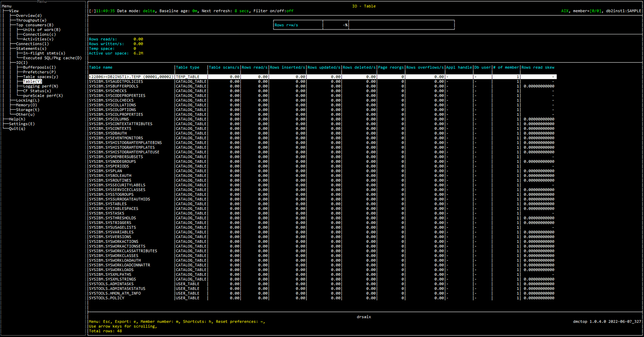The image size is (644, 337).
Task: Choose Quit(q) from the menu
Action: click(17, 129)
